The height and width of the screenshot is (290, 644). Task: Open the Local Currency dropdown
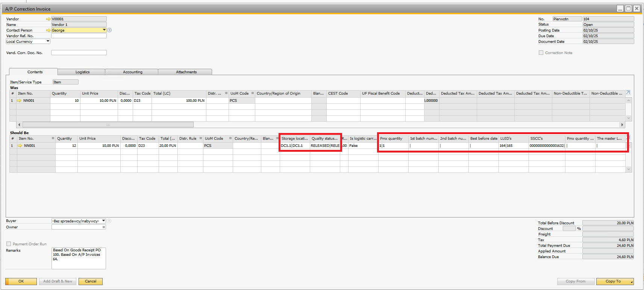[48, 41]
